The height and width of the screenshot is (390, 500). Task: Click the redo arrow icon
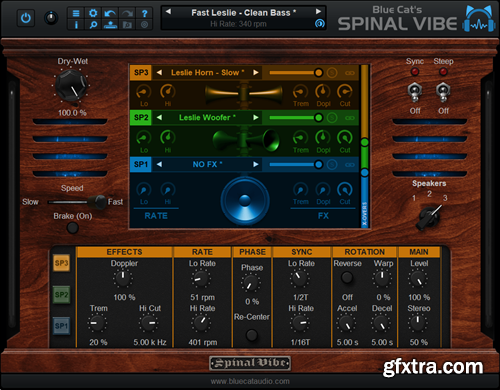127,13
